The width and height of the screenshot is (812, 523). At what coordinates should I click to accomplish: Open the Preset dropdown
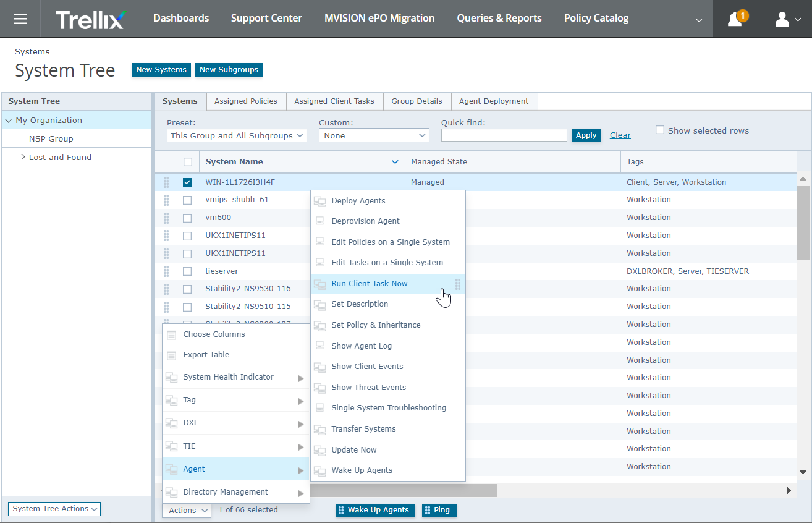(x=237, y=135)
